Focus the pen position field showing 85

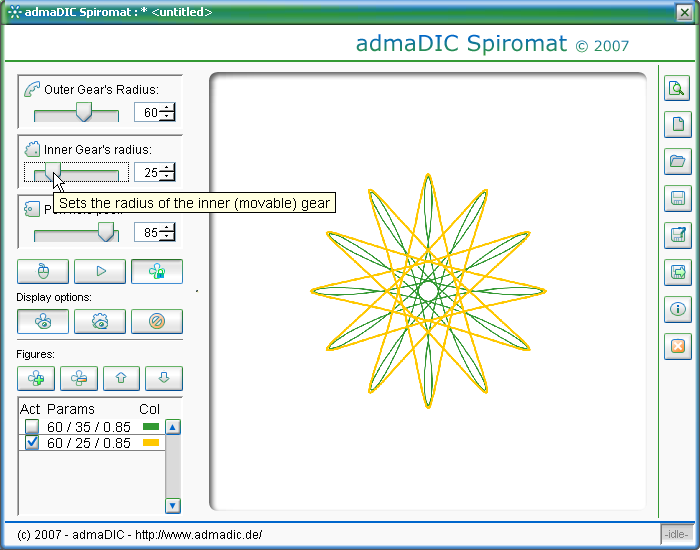point(147,232)
